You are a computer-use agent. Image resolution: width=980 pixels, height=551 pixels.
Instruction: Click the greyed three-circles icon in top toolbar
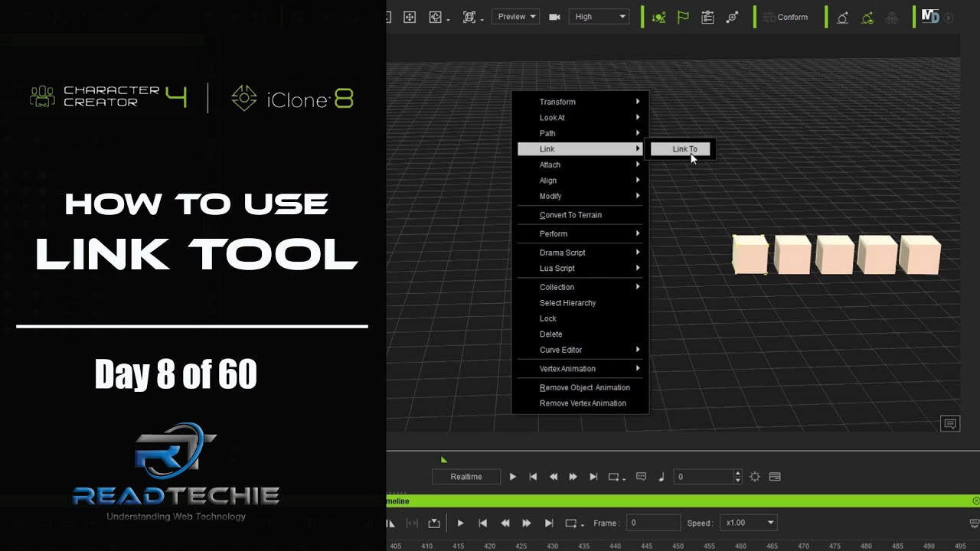[x=892, y=17]
